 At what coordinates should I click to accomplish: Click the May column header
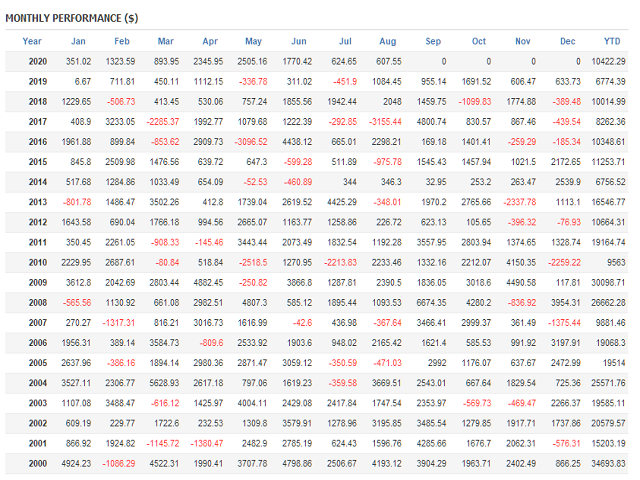click(253, 41)
